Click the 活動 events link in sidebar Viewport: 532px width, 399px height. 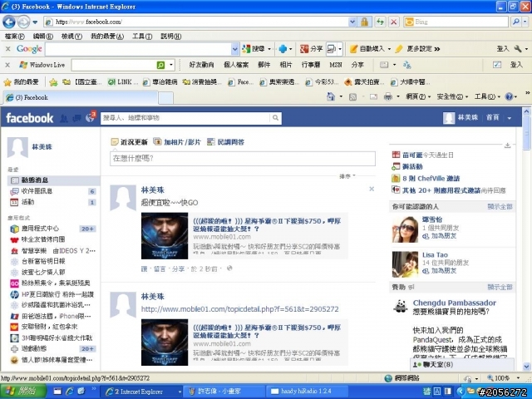tap(27, 202)
